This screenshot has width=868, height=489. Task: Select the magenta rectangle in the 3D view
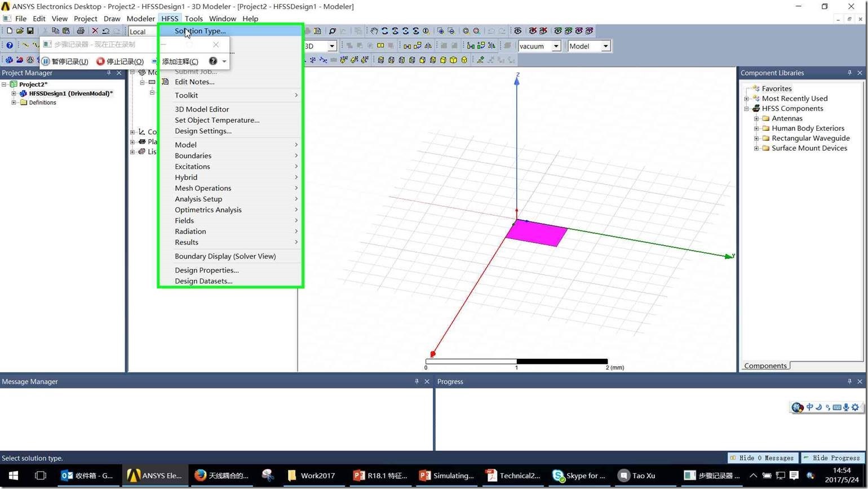click(x=535, y=233)
